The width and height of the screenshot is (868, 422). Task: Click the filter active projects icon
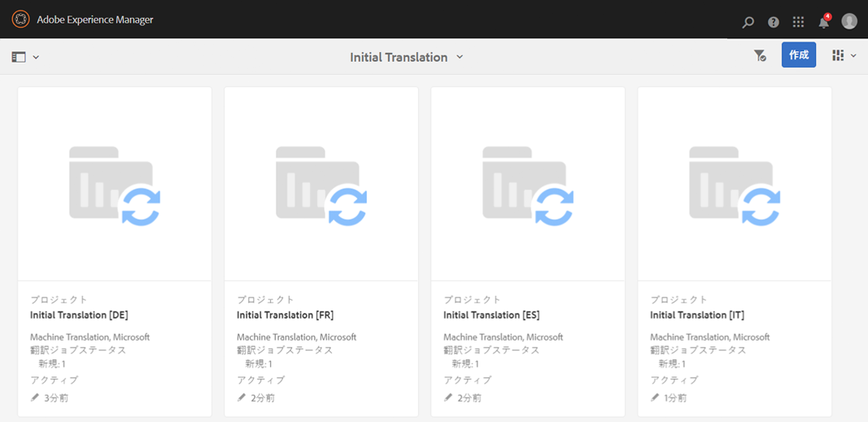760,55
